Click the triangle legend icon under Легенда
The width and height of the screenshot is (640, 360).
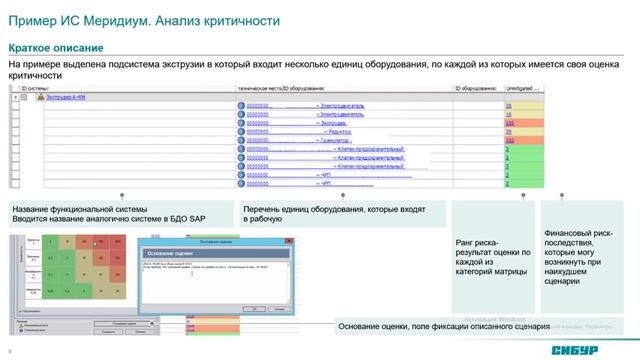(x=21, y=326)
